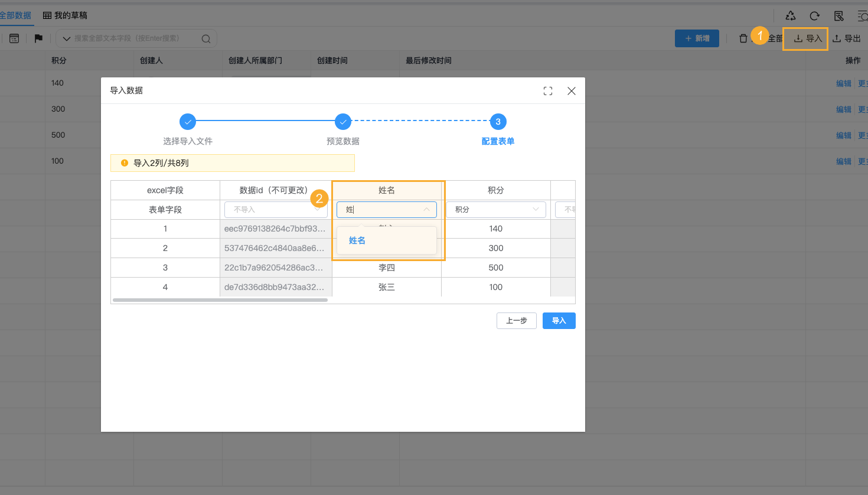Open the 数据id column 不导入 dropdown
This screenshot has width=868, height=495.
pos(276,210)
